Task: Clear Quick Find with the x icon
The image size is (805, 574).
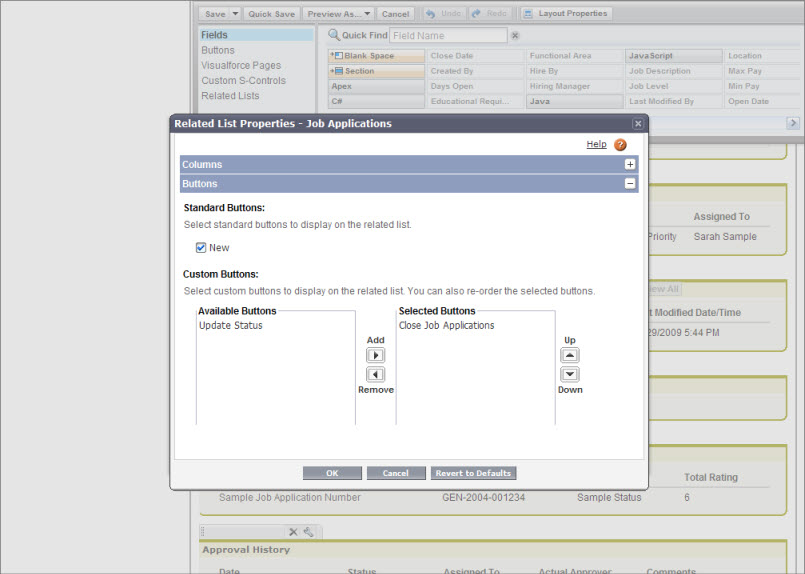Action: coord(515,35)
